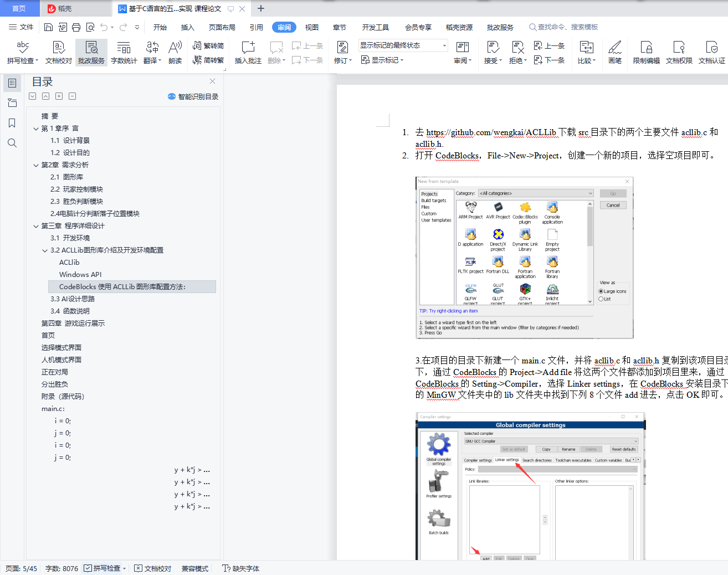Accept the tracked change (接受)
The height and width of the screenshot is (575, 728).
click(x=493, y=53)
